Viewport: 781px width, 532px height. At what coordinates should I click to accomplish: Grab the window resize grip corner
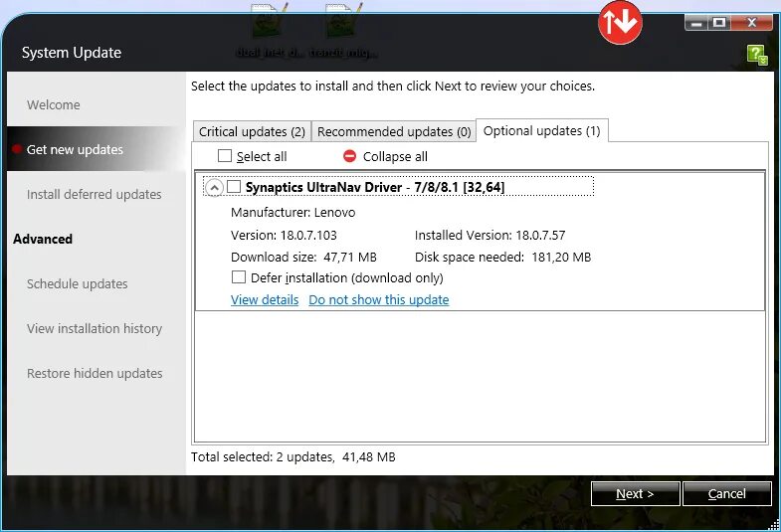(x=773, y=523)
